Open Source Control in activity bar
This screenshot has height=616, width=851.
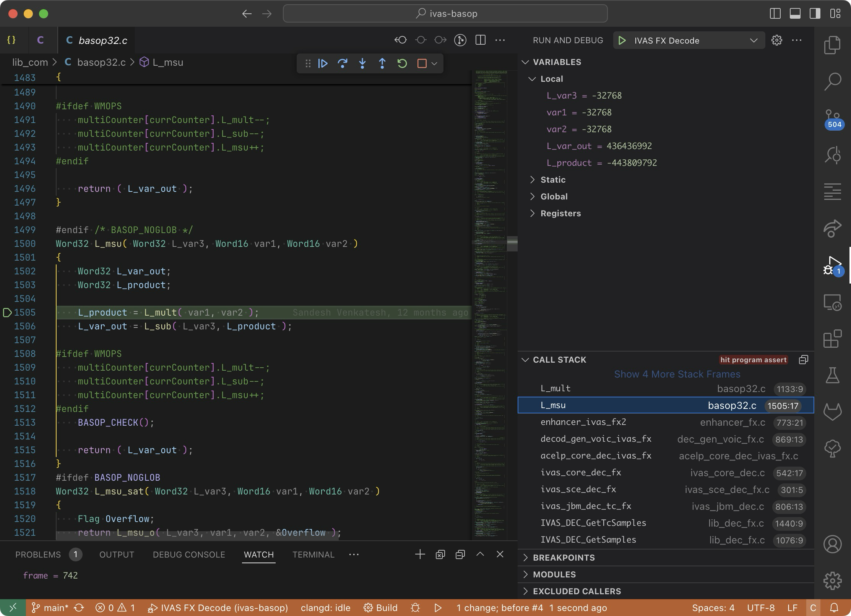click(832, 117)
